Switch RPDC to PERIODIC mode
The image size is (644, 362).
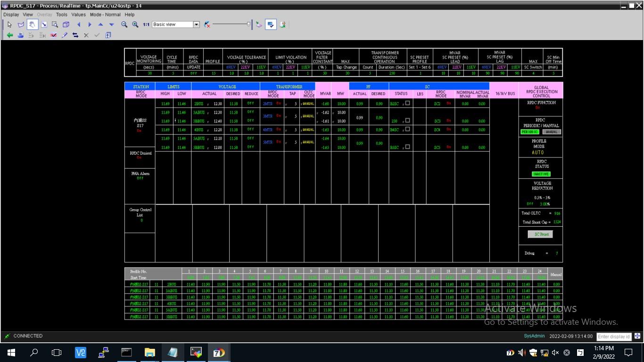tap(530, 132)
